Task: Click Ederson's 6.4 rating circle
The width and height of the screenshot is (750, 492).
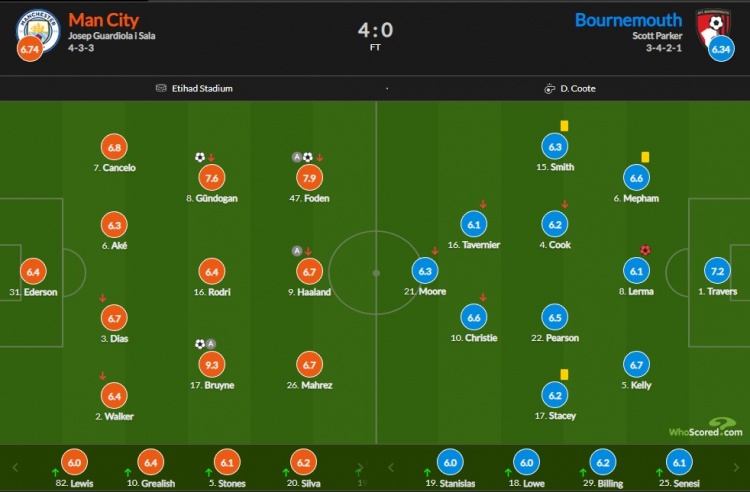Action: 33,272
